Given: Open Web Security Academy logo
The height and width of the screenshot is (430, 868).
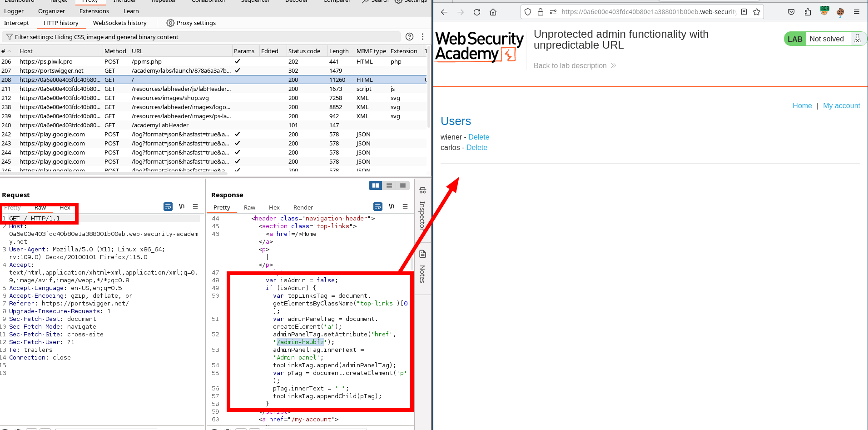Looking at the screenshot, I should pos(479,46).
